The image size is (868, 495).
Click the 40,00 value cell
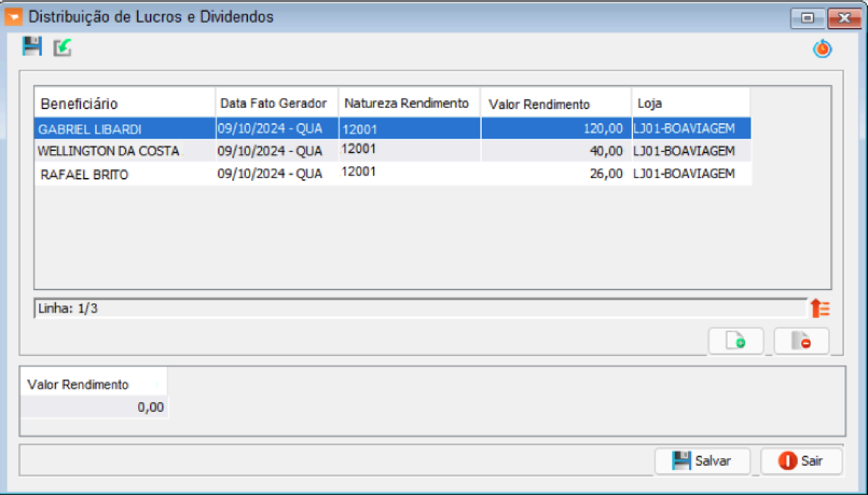(605, 151)
